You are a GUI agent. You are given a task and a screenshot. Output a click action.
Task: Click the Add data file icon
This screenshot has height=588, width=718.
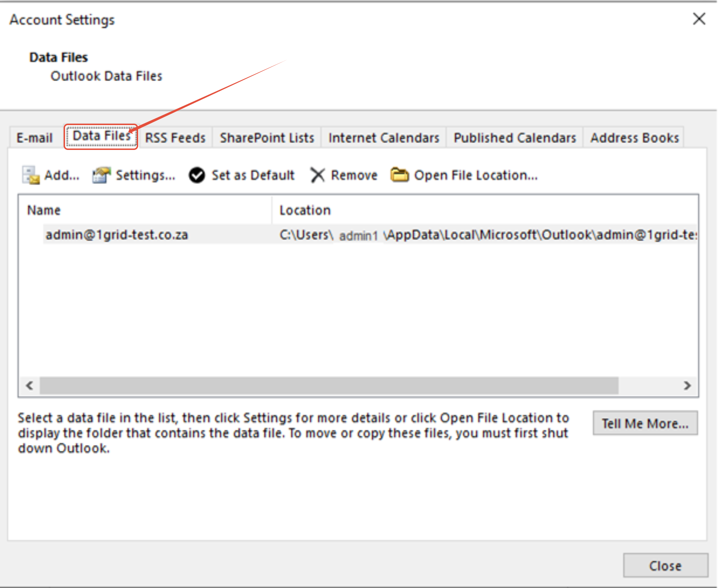coord(31,175)
